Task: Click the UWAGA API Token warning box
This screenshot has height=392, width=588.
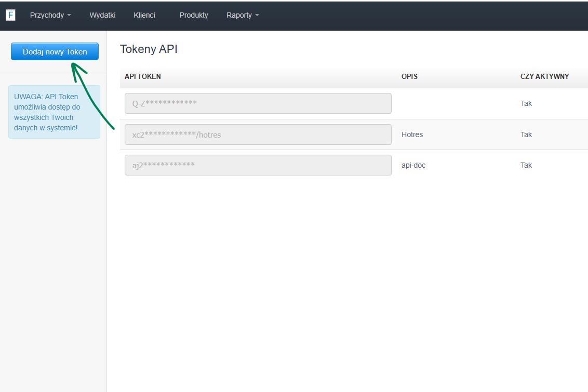Action: tap(54, 112)
